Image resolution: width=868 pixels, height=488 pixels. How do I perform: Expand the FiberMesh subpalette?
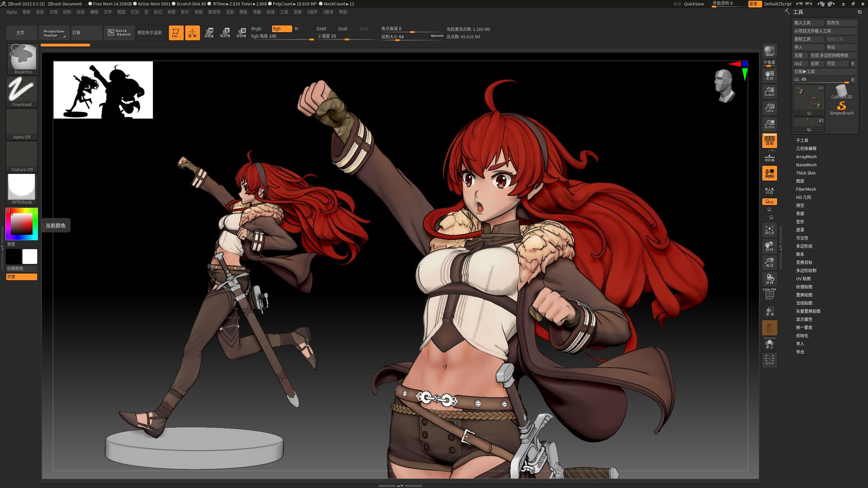(806, 189)
